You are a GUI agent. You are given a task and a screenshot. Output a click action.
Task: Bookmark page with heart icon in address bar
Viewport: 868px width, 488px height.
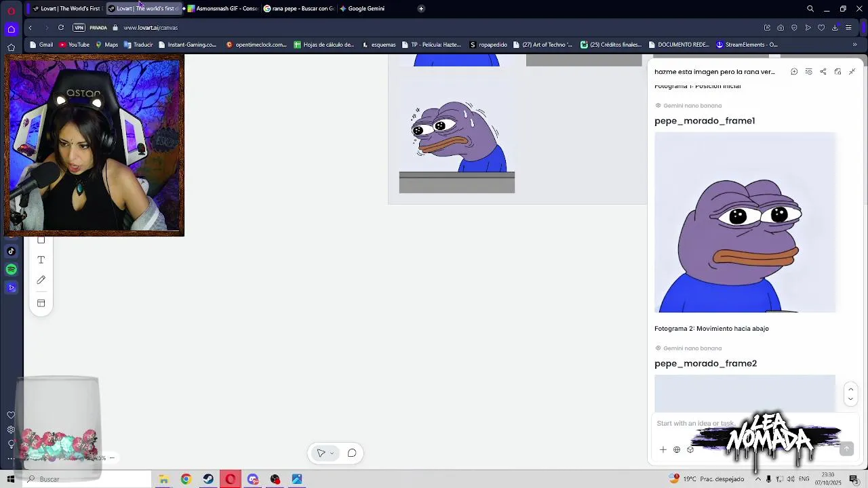(x=821, y=28)
